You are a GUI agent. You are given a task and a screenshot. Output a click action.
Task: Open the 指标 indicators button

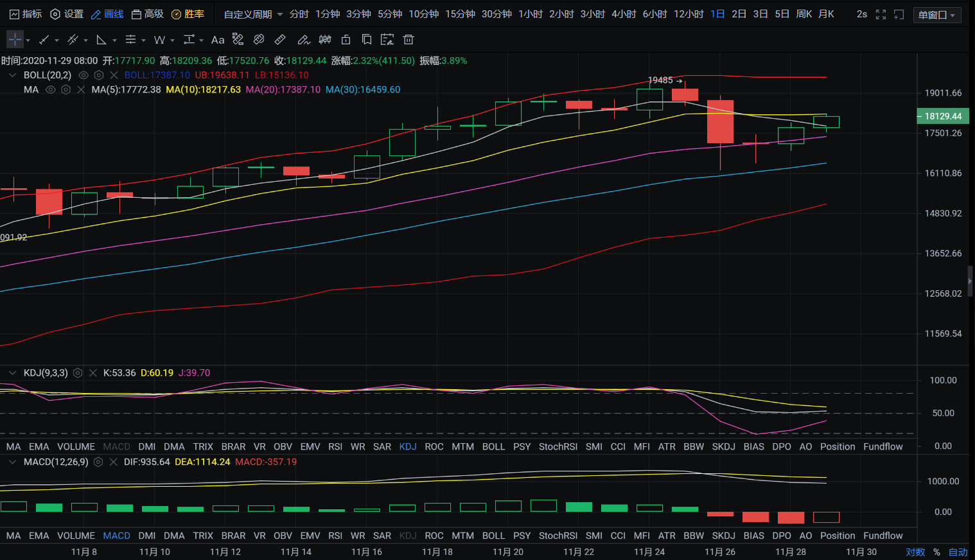coord(26,14)
